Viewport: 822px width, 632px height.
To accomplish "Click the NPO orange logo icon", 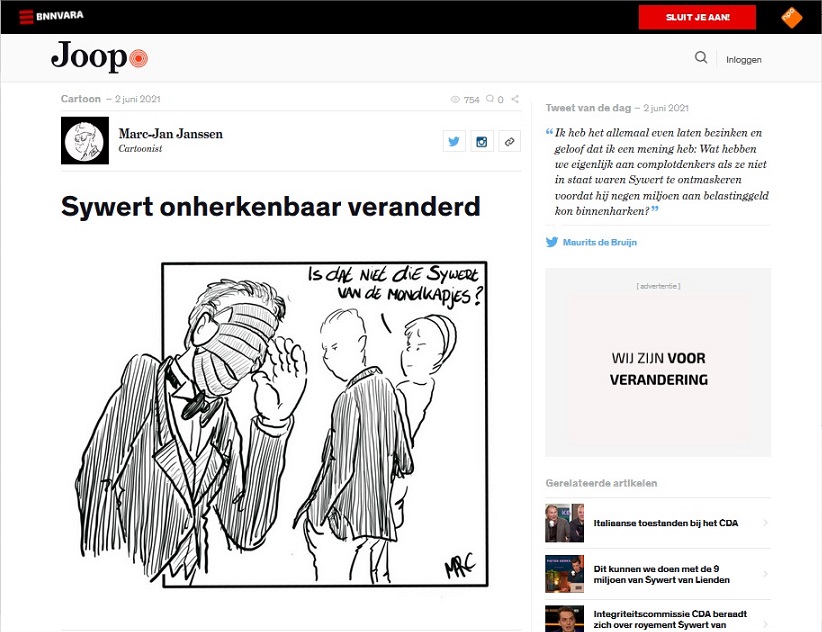I will [x=792, y=17].
